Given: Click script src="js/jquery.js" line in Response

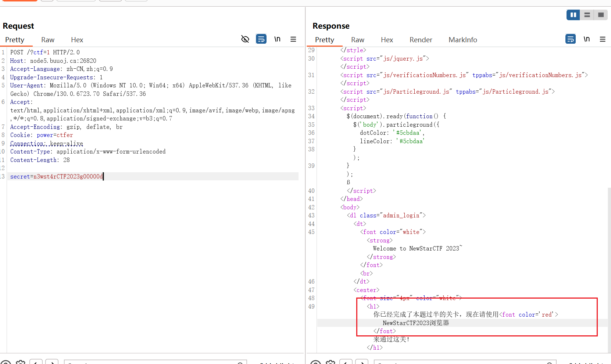Looking at the screenshot, I should point(385,59).
